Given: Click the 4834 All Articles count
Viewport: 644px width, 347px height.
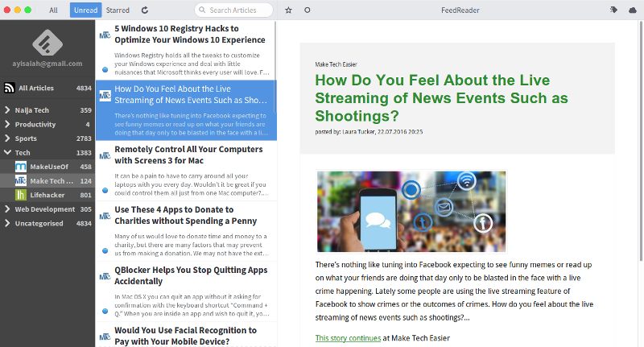Looking at the screenshot, I should (84, 88).
